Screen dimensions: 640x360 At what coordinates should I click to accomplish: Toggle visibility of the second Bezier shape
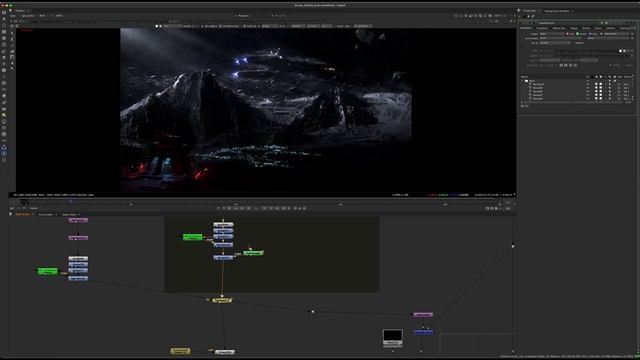[588, 88]
